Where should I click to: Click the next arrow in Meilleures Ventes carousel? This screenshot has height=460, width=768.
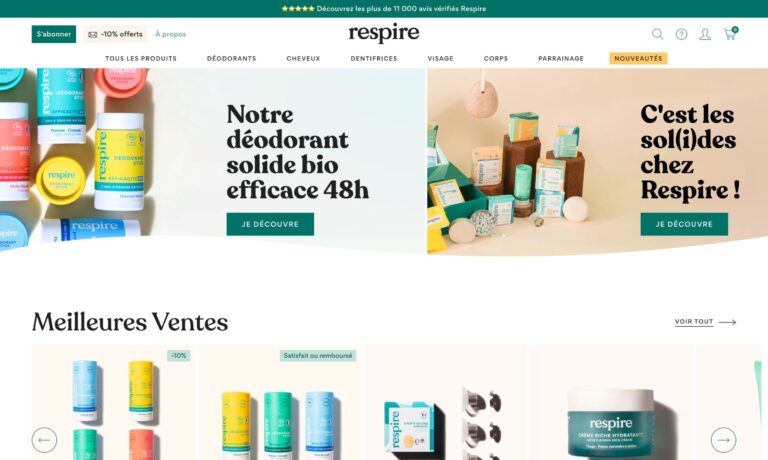723,440
